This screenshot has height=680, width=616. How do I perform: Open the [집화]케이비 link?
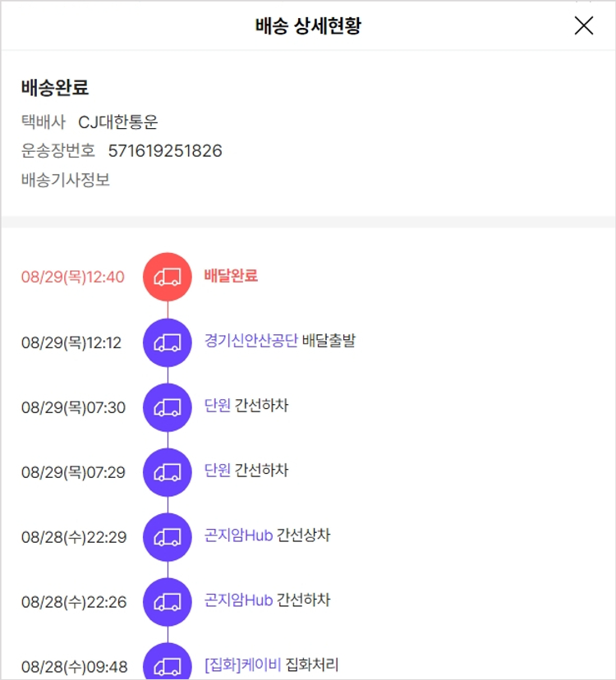coord(242,664)
